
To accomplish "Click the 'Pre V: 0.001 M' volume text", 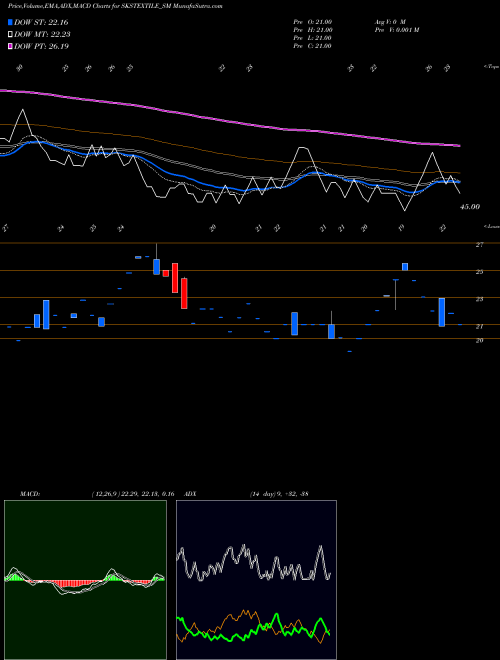I will pos(397,30).
